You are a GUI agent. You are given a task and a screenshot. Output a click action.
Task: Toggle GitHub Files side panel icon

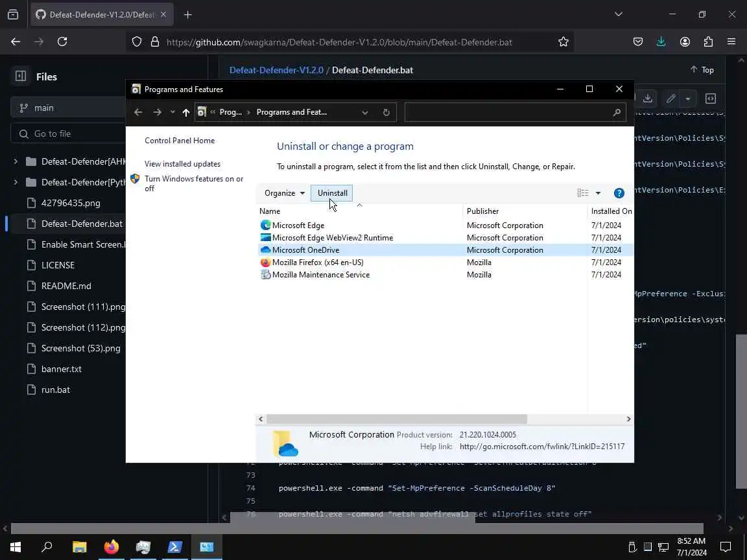21,76
